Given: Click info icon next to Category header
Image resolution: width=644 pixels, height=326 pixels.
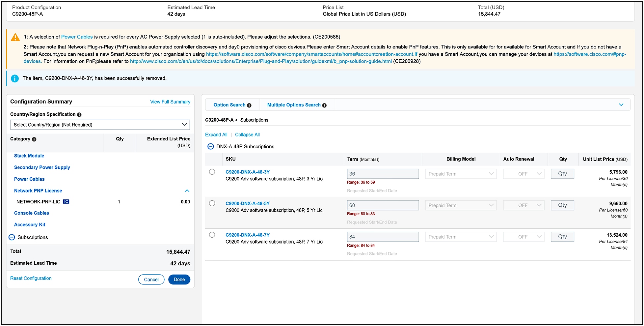Looking at the screenshot, I should click(34, 139).
